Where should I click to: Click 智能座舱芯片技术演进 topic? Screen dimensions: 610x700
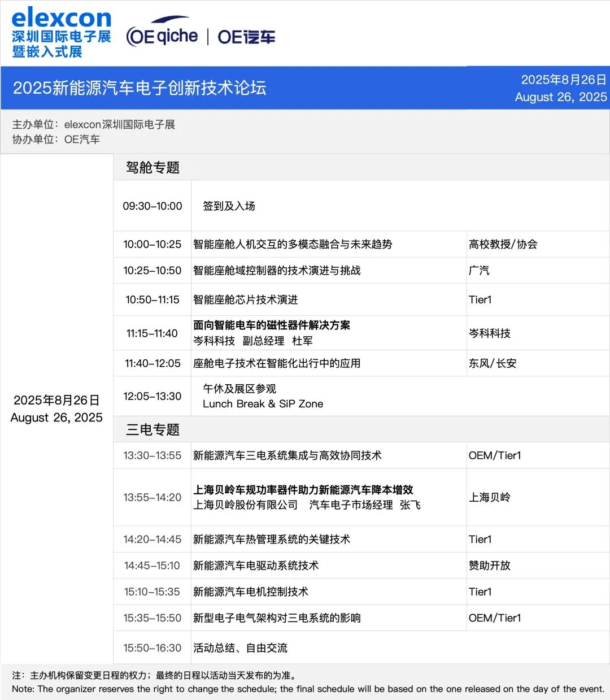[245, 299]
